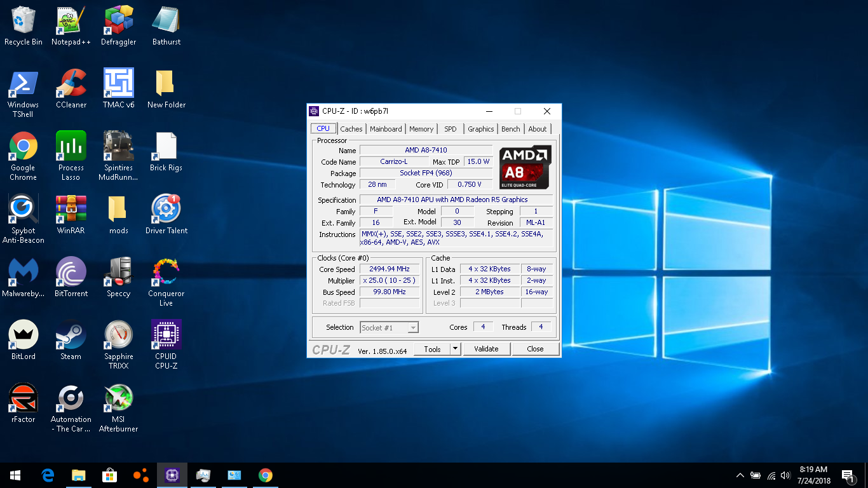Image resolution: width=868 pixels, height=488 pixels.
Task: Select the rFactor desktop icon
Action: [24, 403]
